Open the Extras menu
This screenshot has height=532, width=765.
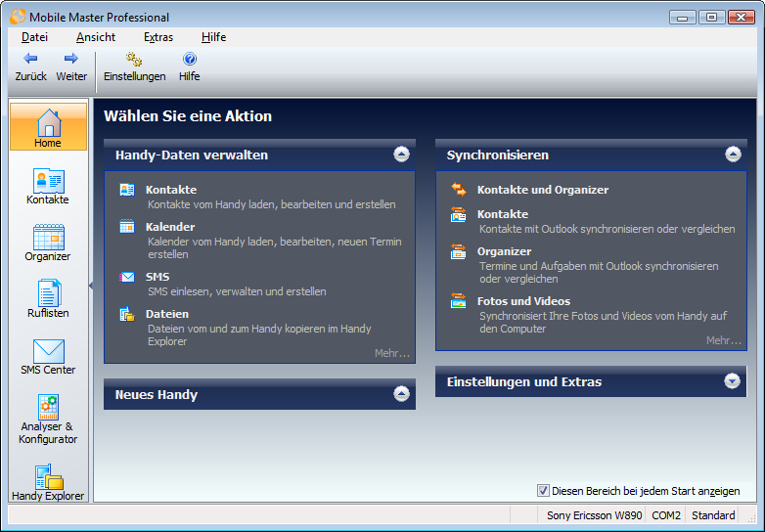(x=157, y=37)
